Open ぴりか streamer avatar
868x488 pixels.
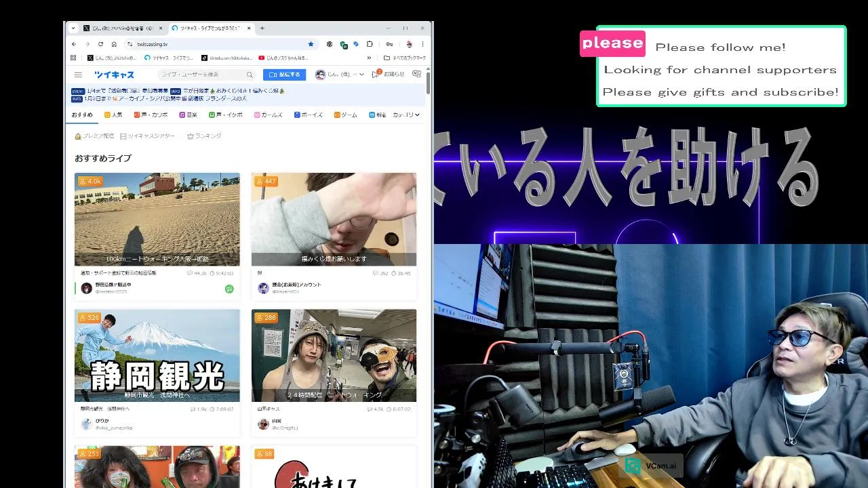point(86,424)
